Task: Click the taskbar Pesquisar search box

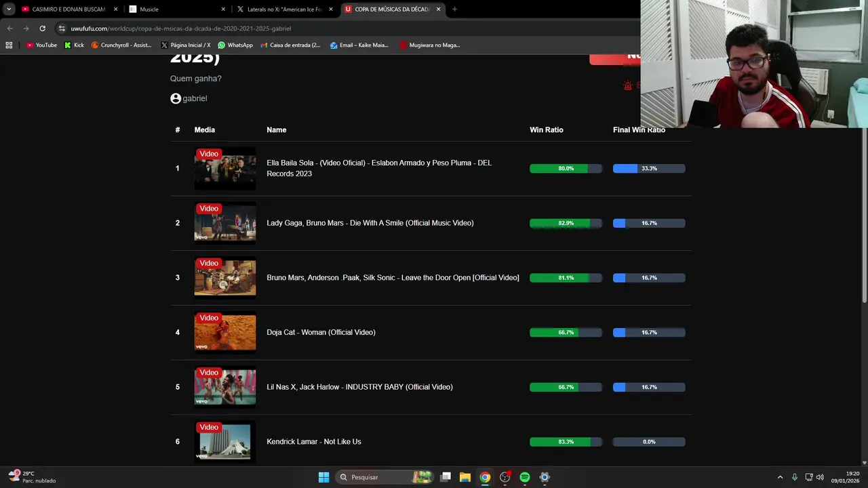Action: coord(384,477)
